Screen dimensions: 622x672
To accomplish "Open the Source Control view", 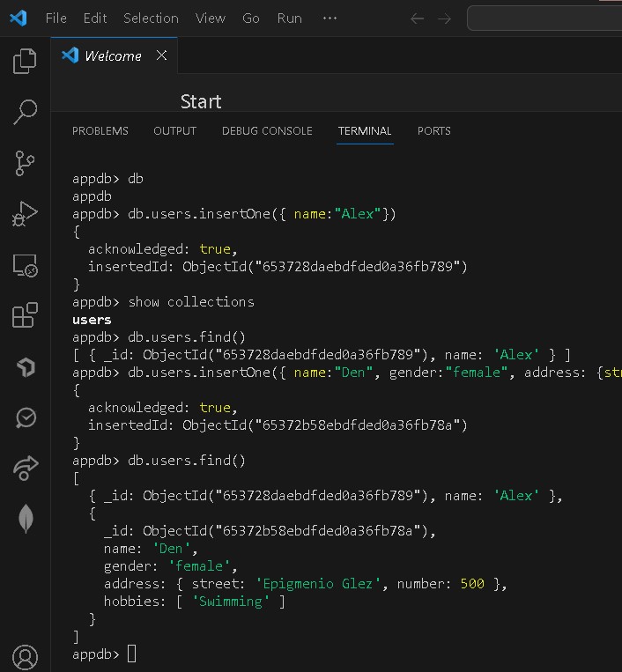I will (25, 163).
